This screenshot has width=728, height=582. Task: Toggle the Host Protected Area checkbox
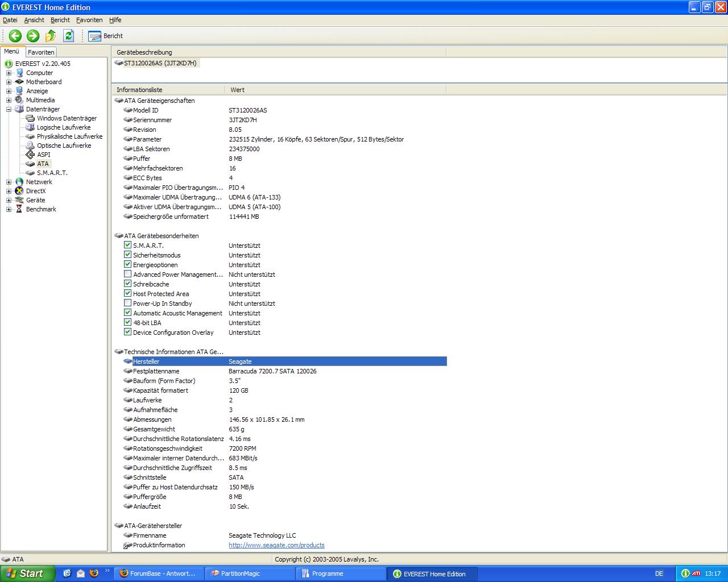[127, 293]
